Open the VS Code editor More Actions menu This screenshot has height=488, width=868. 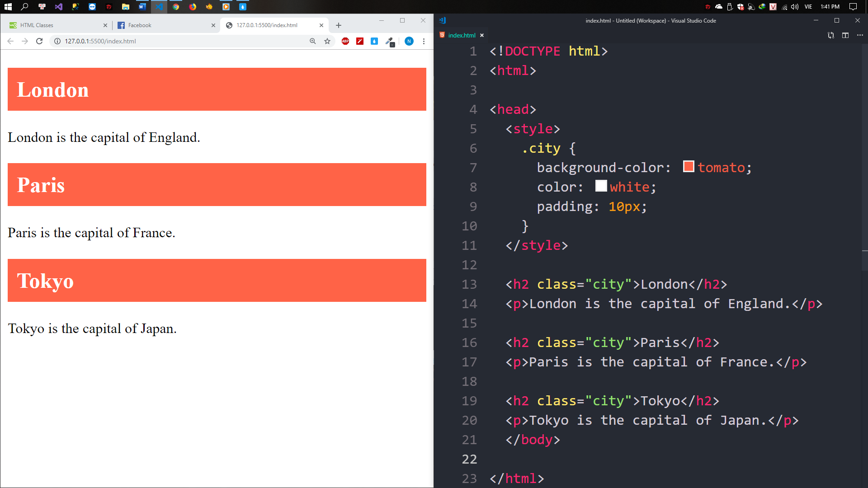(860, 35)
